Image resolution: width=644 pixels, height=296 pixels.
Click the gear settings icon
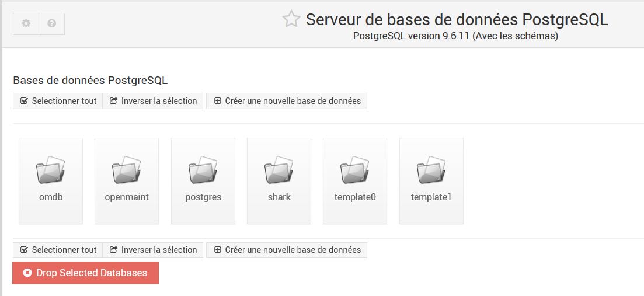tap(26, 24)
